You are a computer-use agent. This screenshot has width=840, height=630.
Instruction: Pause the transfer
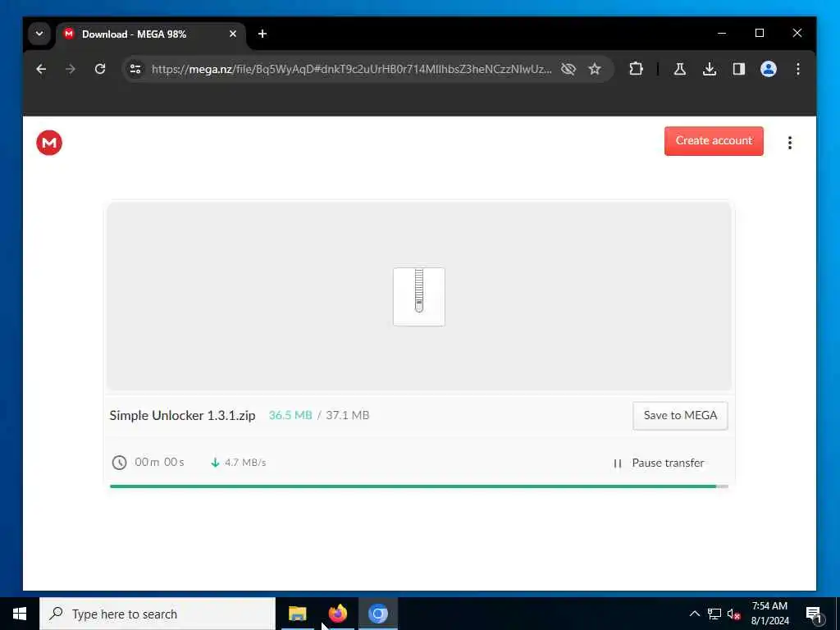[658, 463]
